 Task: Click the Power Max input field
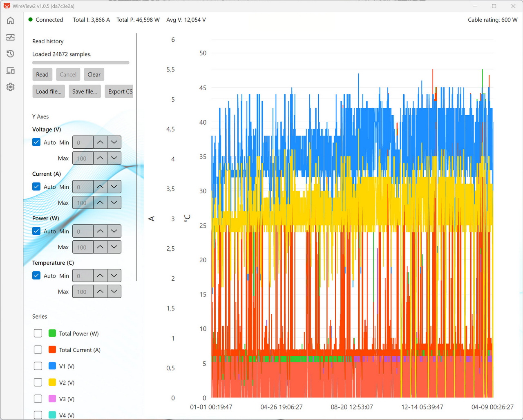coord(83,247)
